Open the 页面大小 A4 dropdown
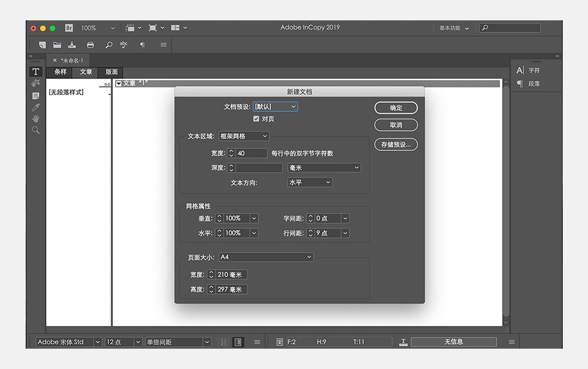The image size is (588, 369). [266, 257]
